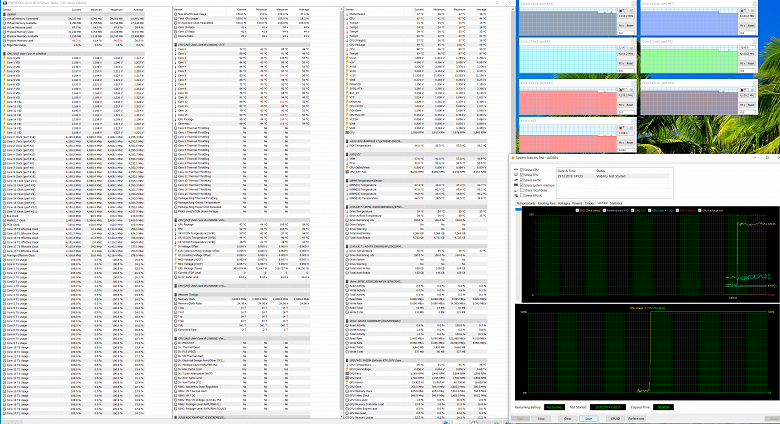
Task: Enable the Stress GPU(s) checkbox
Action: (x=522, y=196)
